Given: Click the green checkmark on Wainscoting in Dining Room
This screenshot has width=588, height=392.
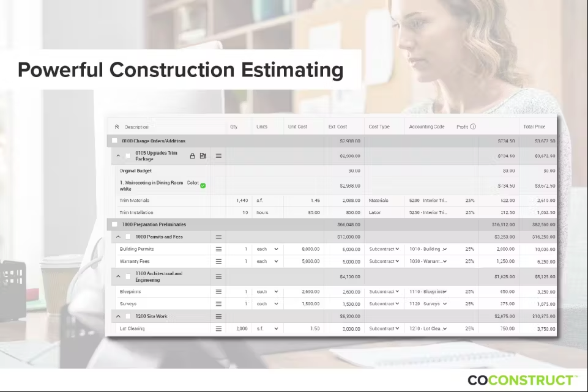Looking at the screenshot, I should pyautogui.click(x=203, y=185).
